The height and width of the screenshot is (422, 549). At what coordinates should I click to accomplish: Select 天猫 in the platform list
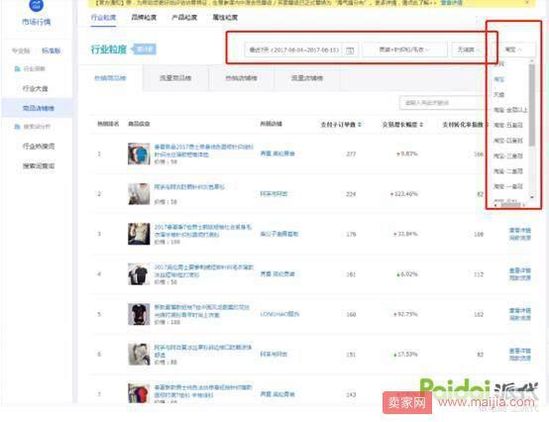(x=499, y=95)
